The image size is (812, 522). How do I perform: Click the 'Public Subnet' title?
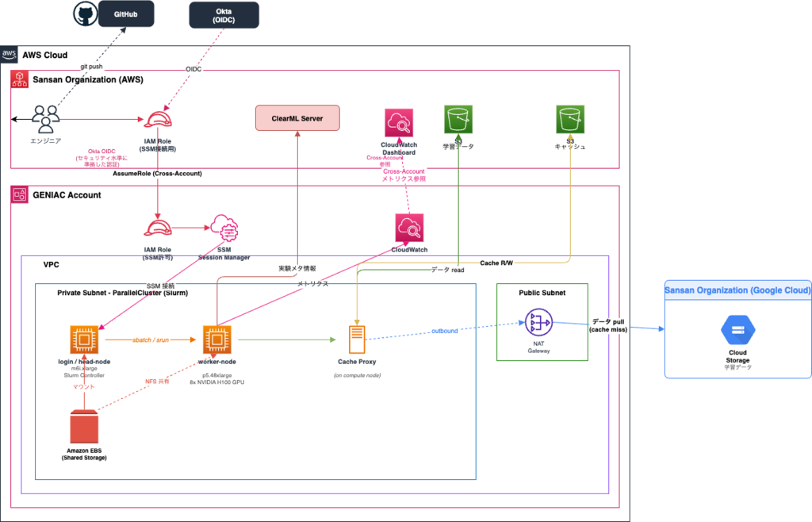pos(542,293)
